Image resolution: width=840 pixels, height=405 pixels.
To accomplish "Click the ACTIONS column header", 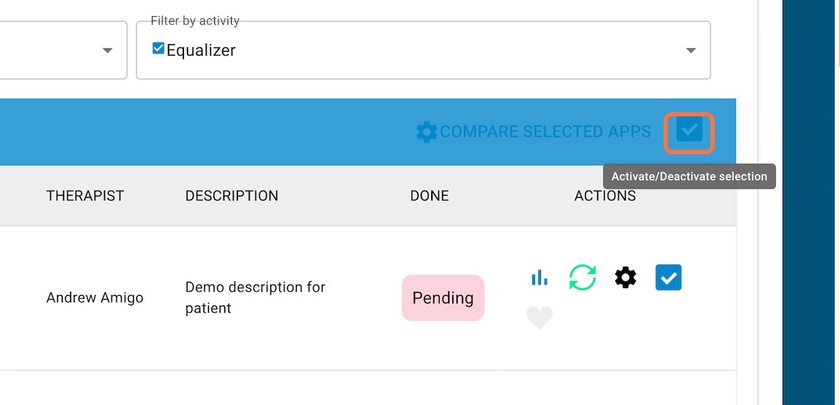I will [605, 196].
